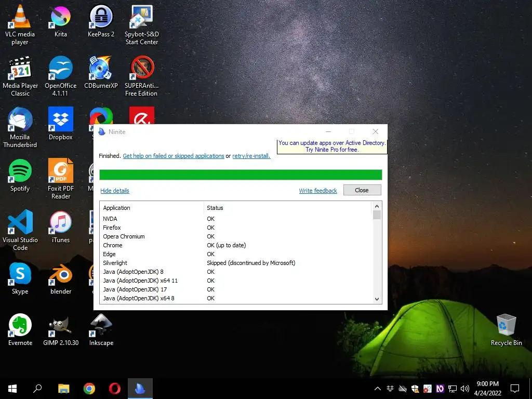
Task: Select Media Player Classic desktop icon
Action: (20, 77)
